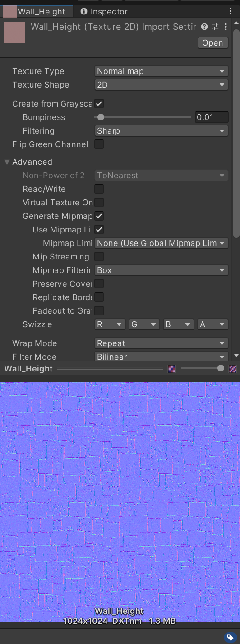Collapse the Advanced section
Screen dimensions: 240x644
pyautogui.click(x=7, y=162)
